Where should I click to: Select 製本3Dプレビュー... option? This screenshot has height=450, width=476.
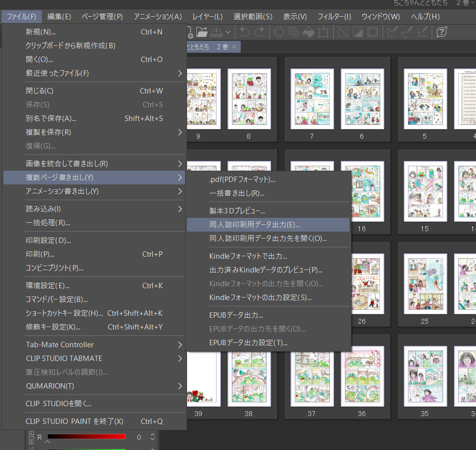pos(268,211)
